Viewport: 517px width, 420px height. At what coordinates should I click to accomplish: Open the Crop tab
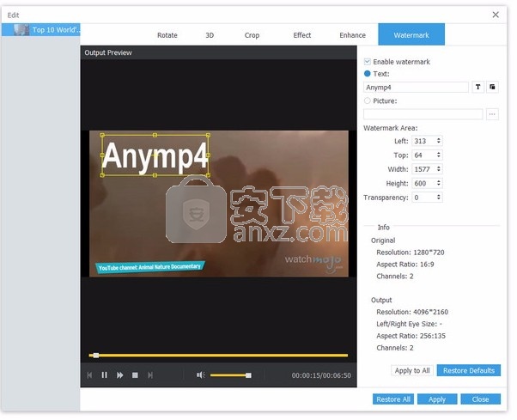pos(252,35)
